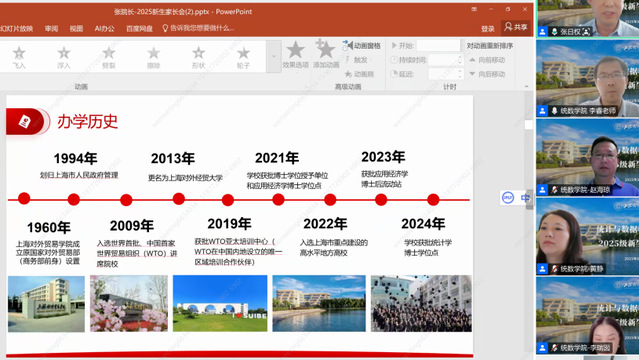Open ribbon display options in title bar

tap(474, 9)
